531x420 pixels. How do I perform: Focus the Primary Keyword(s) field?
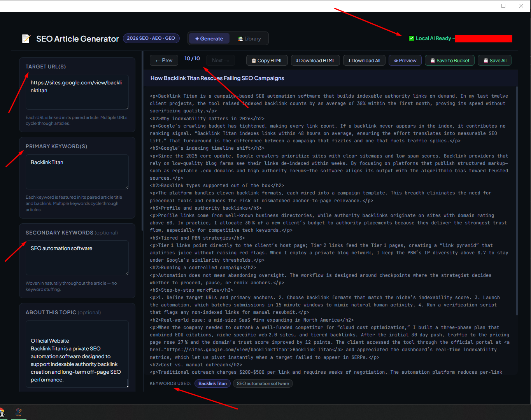coord(77,172)
